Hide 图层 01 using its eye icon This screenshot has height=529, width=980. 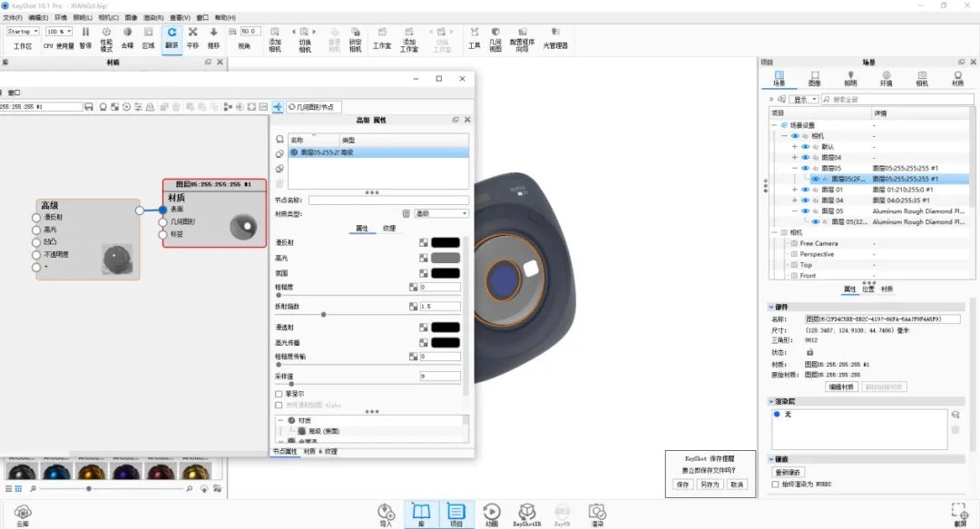pyautogui.click(x=805, y=190)
